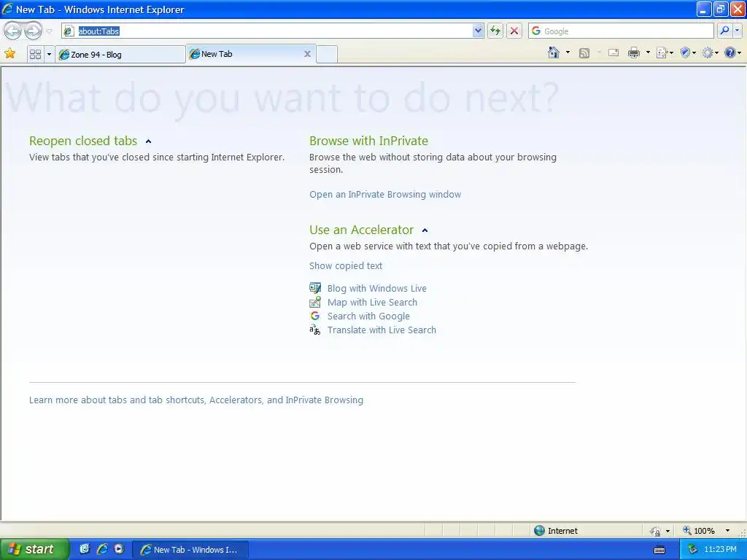Expand the security status dropdown arrow
Image resolution: width=747 pixels, height=560 pixels.
pyautogui.click(x=667, y=531)
